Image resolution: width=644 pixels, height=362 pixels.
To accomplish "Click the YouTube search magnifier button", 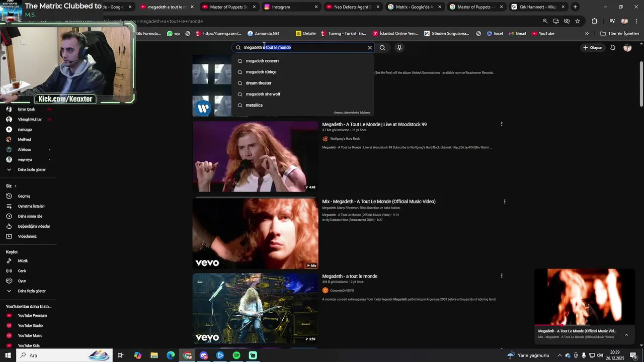I will [x=382, y=48].
